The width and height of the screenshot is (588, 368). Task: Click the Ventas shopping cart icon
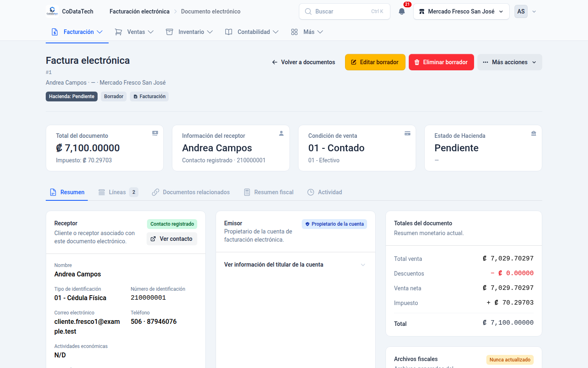pyautogui.click(x=118, y=32)
